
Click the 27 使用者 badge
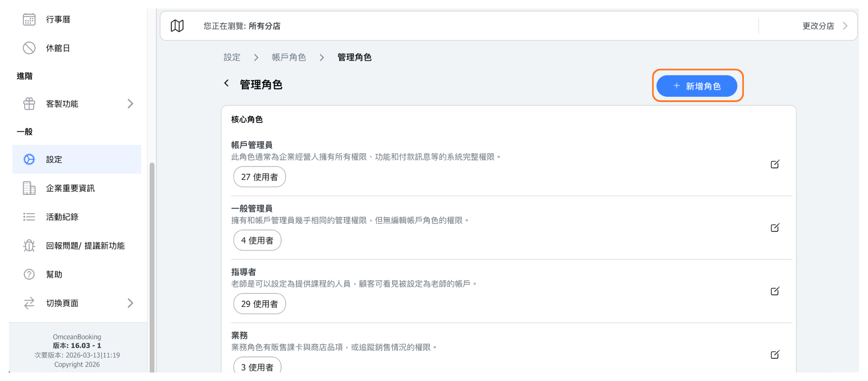(x=259, y=177)
